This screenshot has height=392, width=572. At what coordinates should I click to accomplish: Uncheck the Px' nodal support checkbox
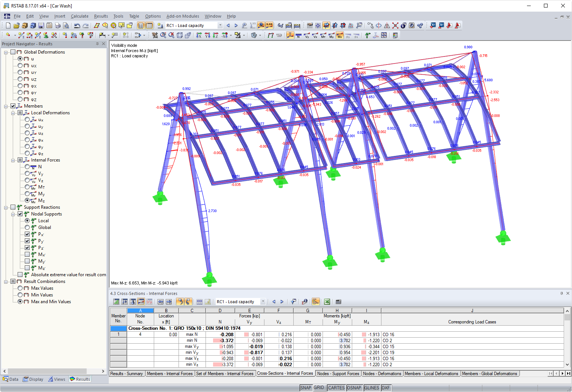pyautogui.click(x=27, y=234)
